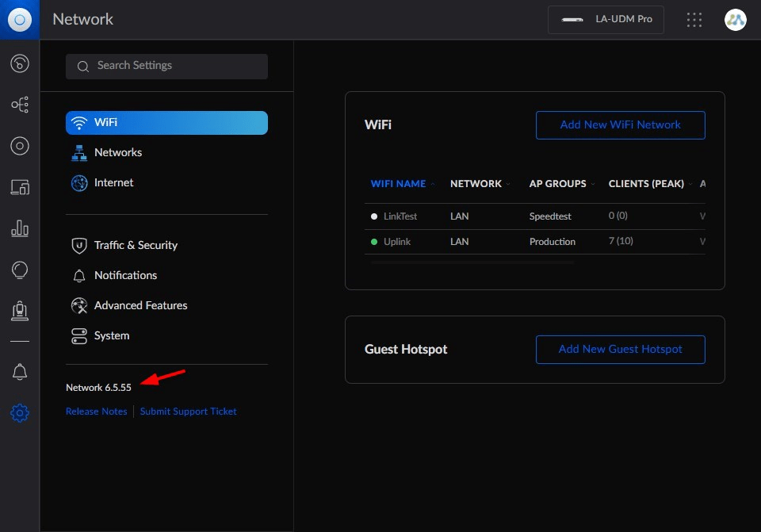
Task: Open system notifications bell in sidebar
Action: (20, 371)
